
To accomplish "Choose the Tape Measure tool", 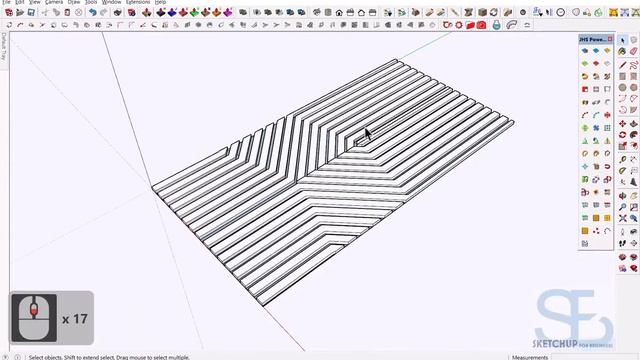I will click(x=622, y=159).
